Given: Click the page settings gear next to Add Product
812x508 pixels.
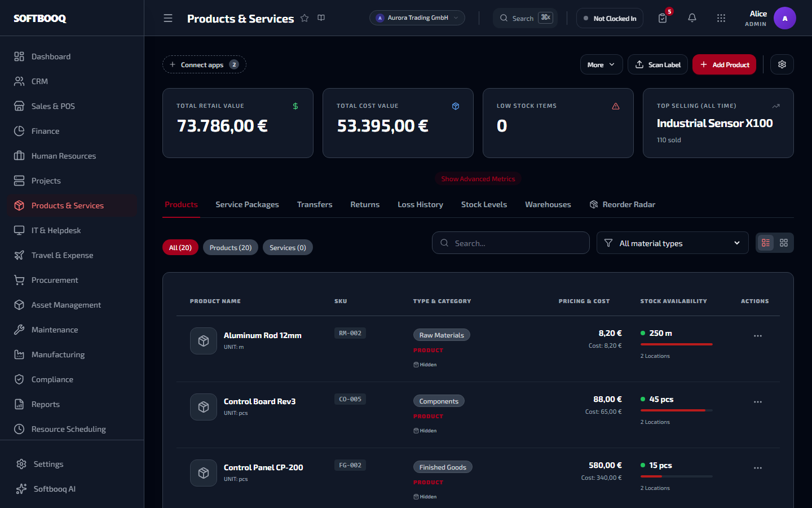Looking at the screenshot, I should 782,64.
